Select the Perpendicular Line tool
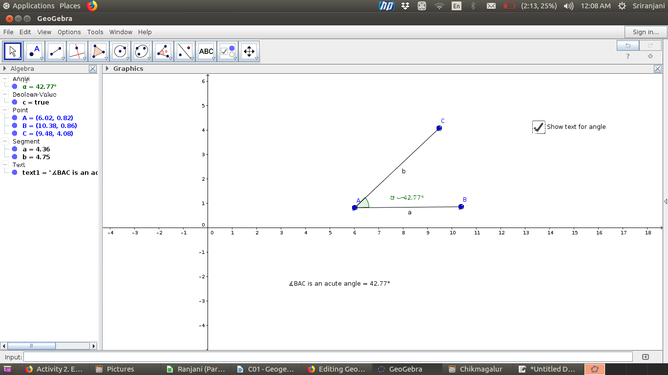This screenshot has width=668, height=375. point(77,52)
